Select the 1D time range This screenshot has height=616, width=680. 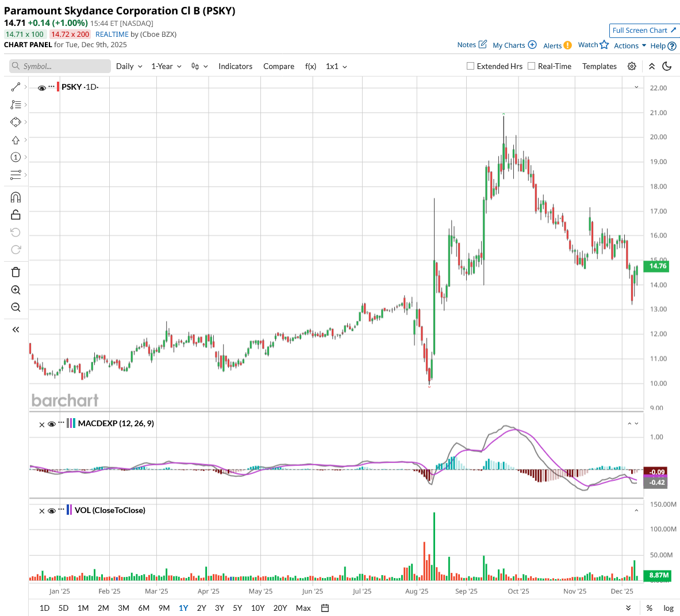(44, 608)
